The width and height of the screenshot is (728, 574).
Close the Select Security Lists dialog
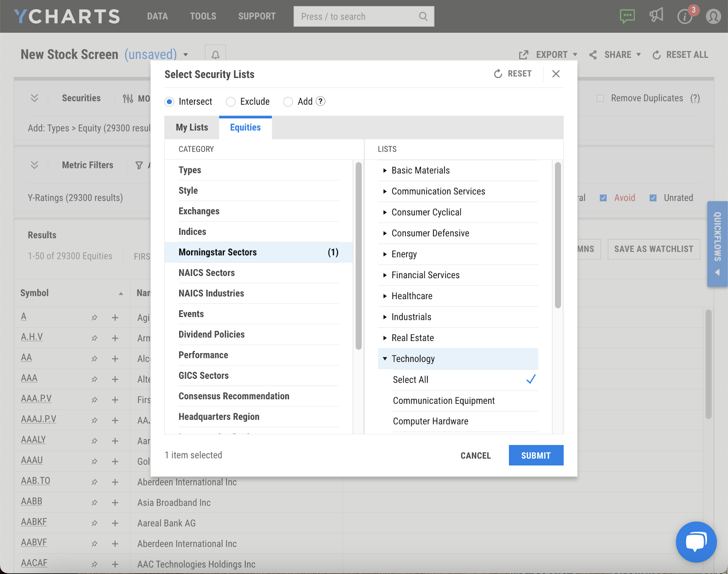(556, 74)
